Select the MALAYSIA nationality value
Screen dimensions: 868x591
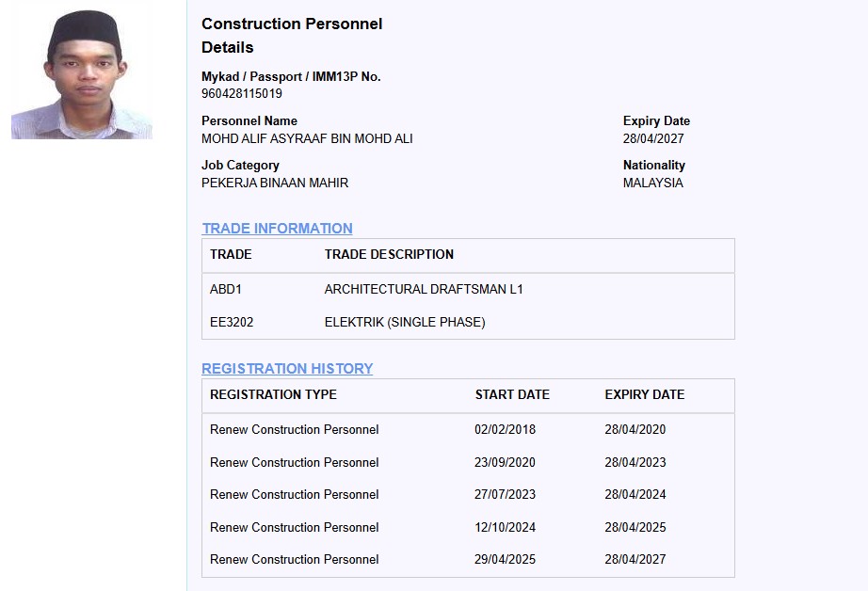652,183
